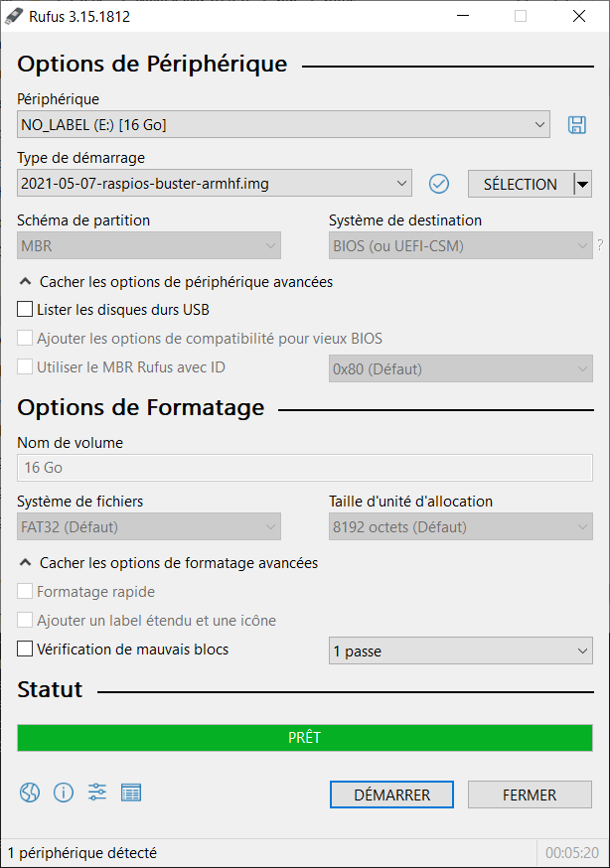The image size is (610, 868).
Task: Open the Périphérique device dropdown
Action: click(x=283, y=124)
